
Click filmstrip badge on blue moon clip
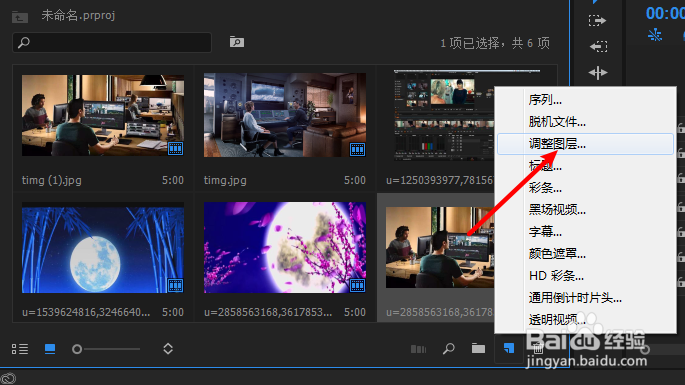click(176, 285)
